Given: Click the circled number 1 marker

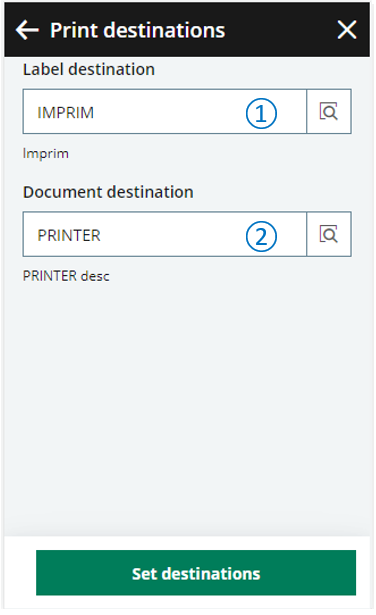Looking at the screenshot, I should click(261, 113).
